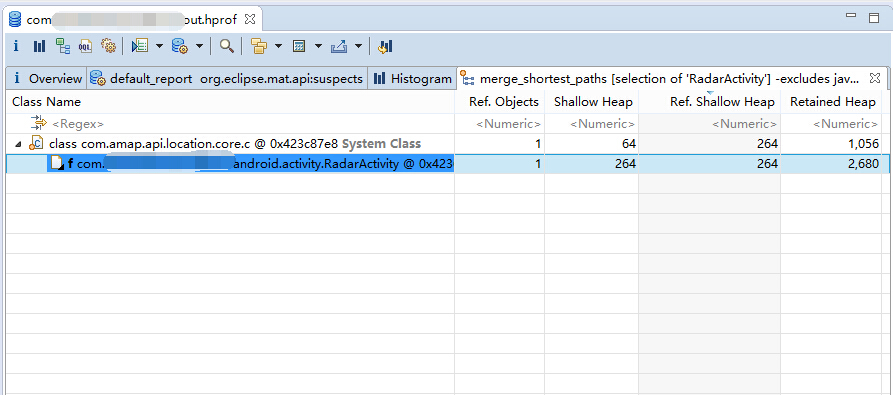The image size is (893, 395).
Task: Click the magnifier find object icon
Action: coord(227,46)
